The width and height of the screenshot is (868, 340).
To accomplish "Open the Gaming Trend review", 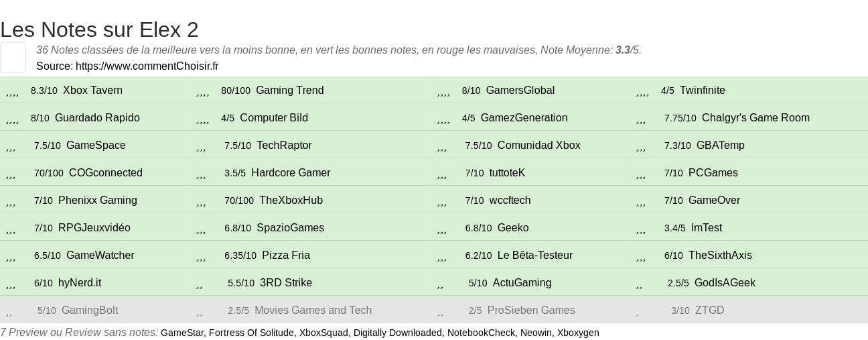I will coord(289,91).
